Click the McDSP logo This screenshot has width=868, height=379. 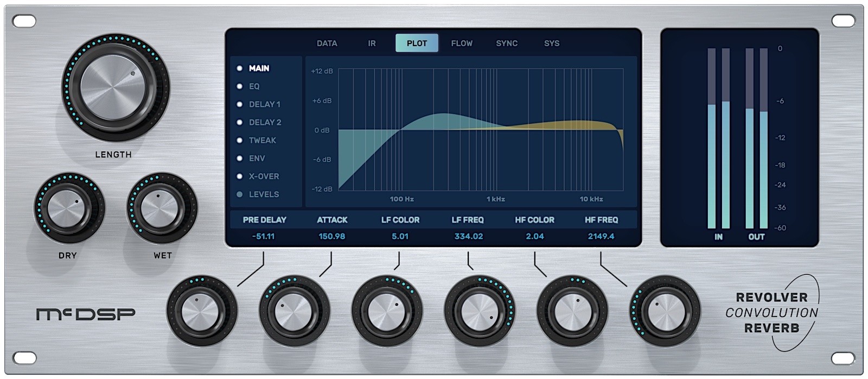[x=86, y=314]
